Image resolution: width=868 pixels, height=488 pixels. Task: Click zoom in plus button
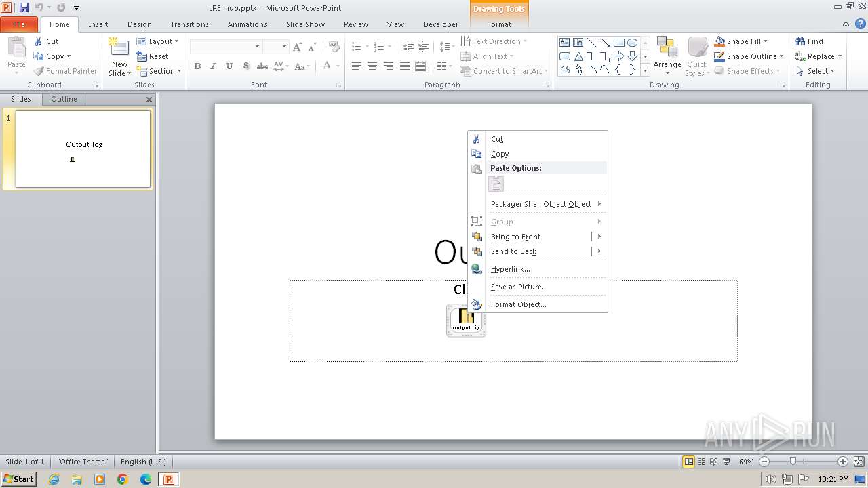(x=843, y=462)
